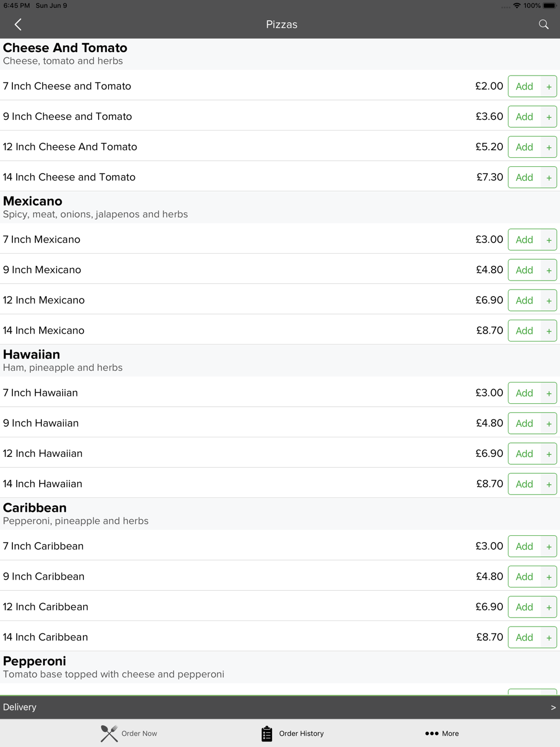Open the Order History tab
Screen dimensions: 560x747
[x=301, y=733]
